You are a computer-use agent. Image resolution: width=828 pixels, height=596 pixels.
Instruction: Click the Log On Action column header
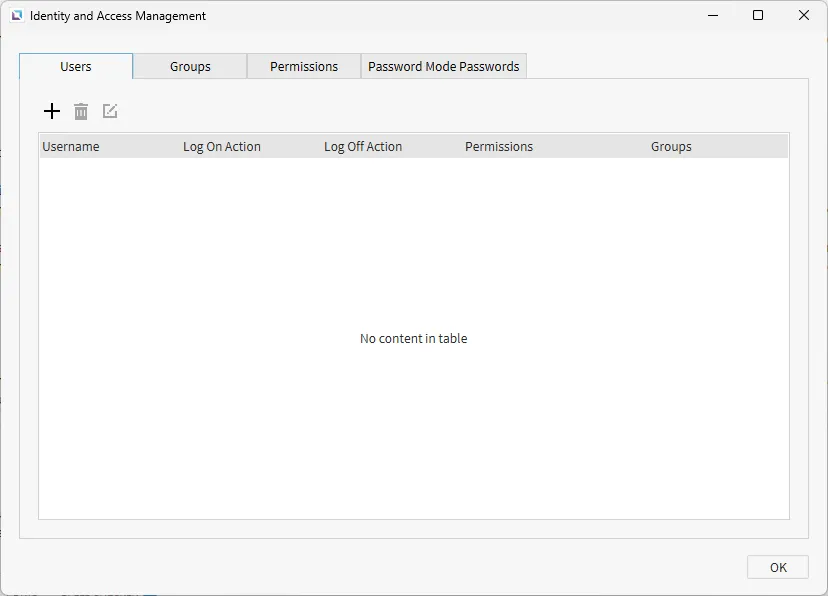pyautogui.click(x=222, y=146)
